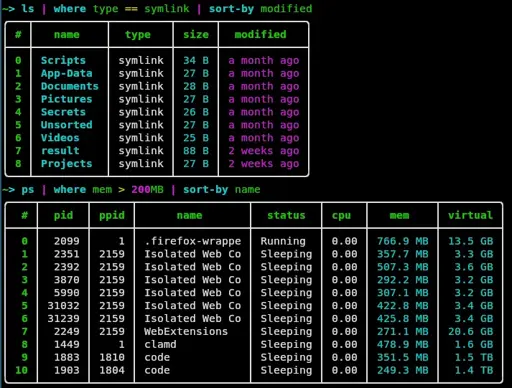Screen dimensions: 512x388
Task: Click the '.firefox-wrappe' process name
Action: 193,241
